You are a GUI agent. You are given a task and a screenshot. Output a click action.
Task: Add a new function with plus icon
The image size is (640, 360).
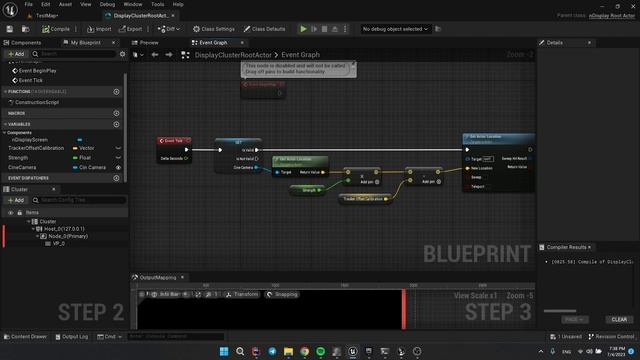pos(116,92)
